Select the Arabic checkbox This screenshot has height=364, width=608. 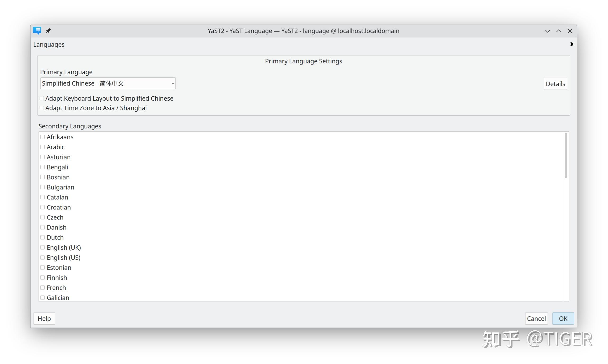43,147
